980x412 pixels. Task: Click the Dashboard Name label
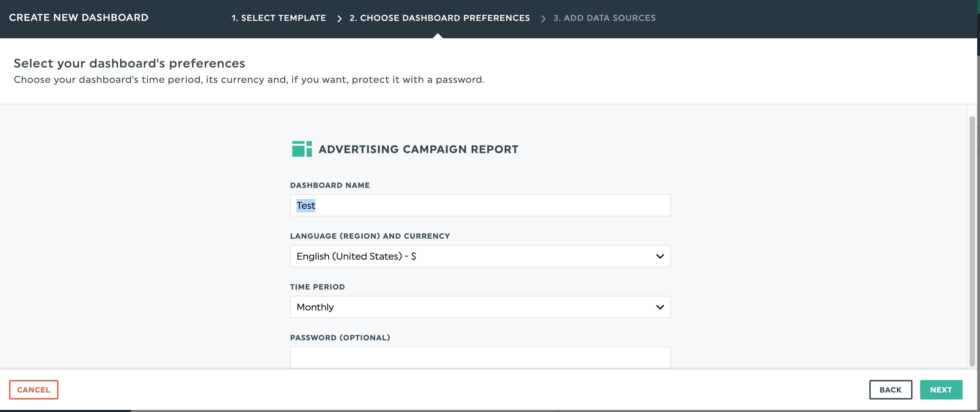[330, 185]
